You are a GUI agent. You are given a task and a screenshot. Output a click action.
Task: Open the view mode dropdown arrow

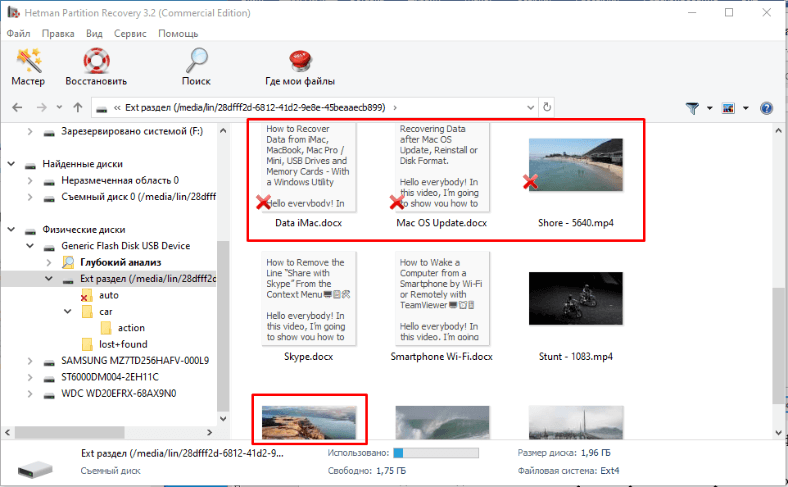point(746,108)
